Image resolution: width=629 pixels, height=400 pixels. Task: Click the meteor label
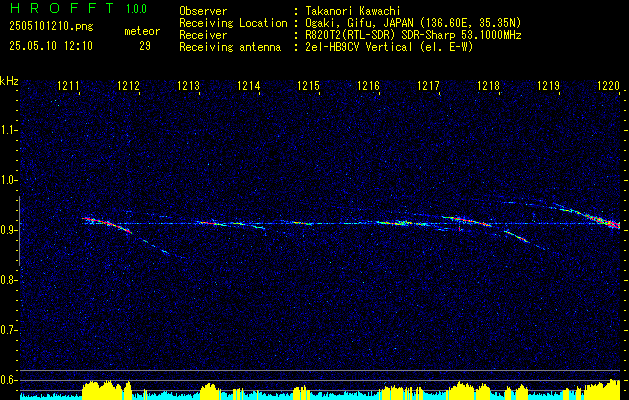pyautogui.click(x=142, y=31)
